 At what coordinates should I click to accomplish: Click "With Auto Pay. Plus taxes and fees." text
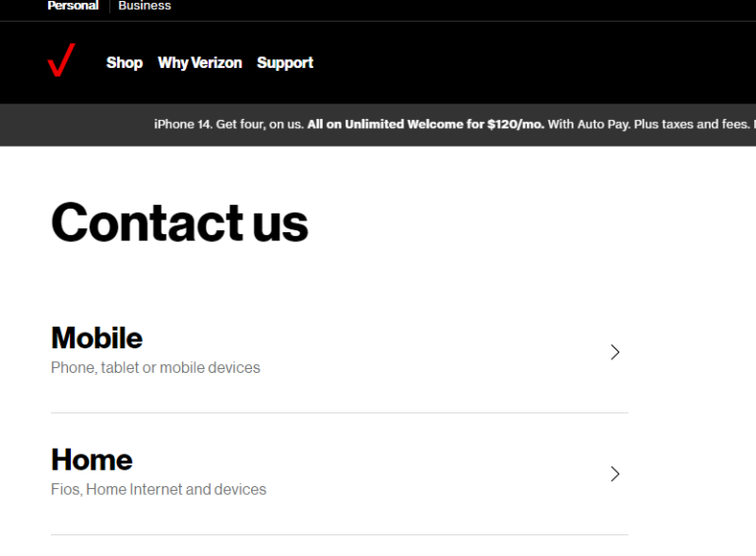pyautogui.click(x=648, y=125)
